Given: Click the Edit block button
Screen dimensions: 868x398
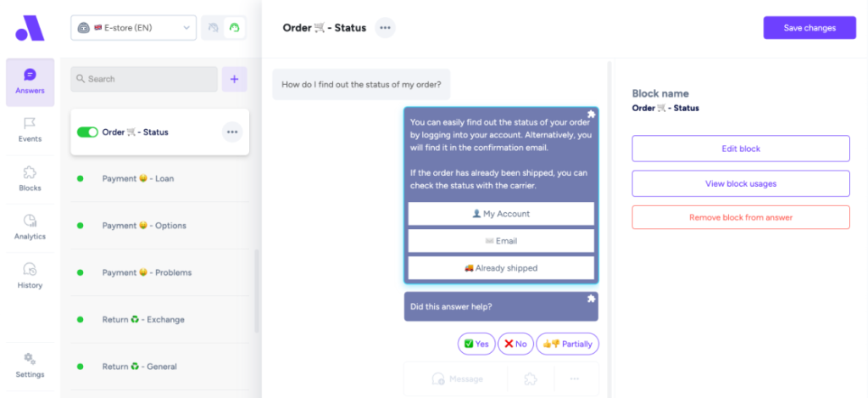Looking at the screenshot, I should click(740, 149).
